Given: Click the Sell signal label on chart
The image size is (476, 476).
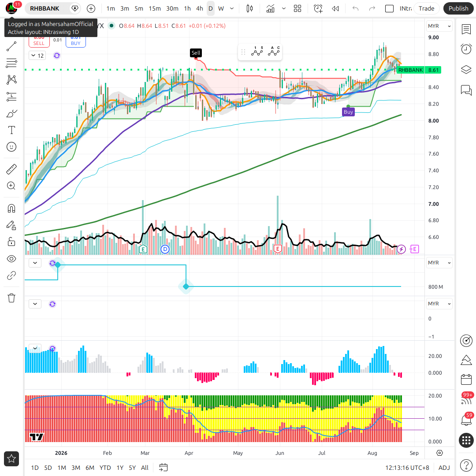Looking at the screenshot, I should 196,53.
